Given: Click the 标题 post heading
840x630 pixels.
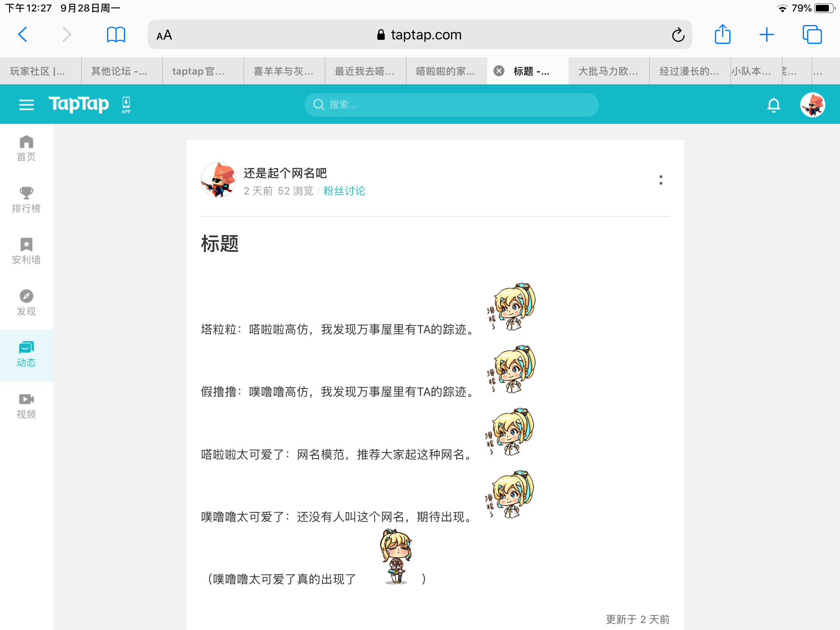Looking at the screenshot, I should point(219,244).
